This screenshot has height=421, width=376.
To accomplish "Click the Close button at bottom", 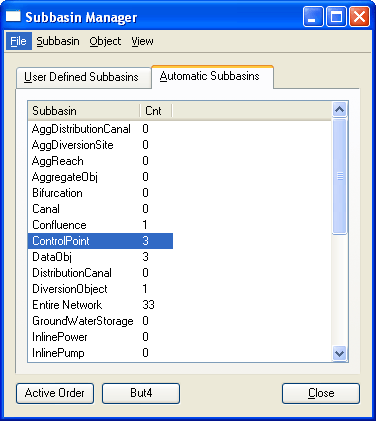I will point(321,393).
